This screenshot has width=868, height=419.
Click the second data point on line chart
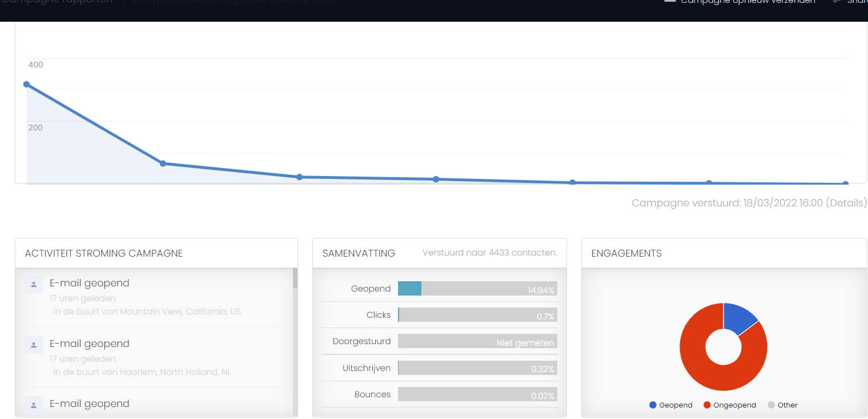(163, 163)
